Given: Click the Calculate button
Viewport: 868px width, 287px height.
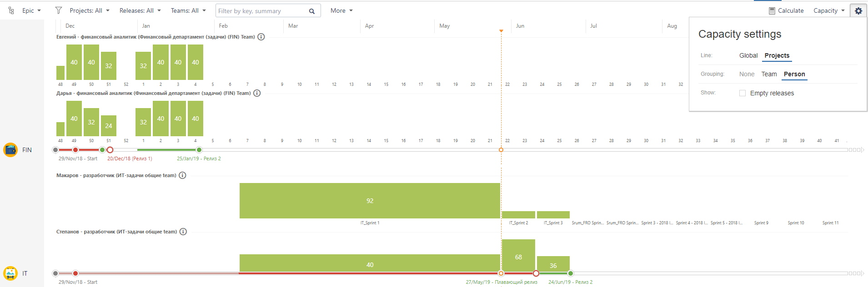Looking at the screenshot, I should click(x=786, y=10).
